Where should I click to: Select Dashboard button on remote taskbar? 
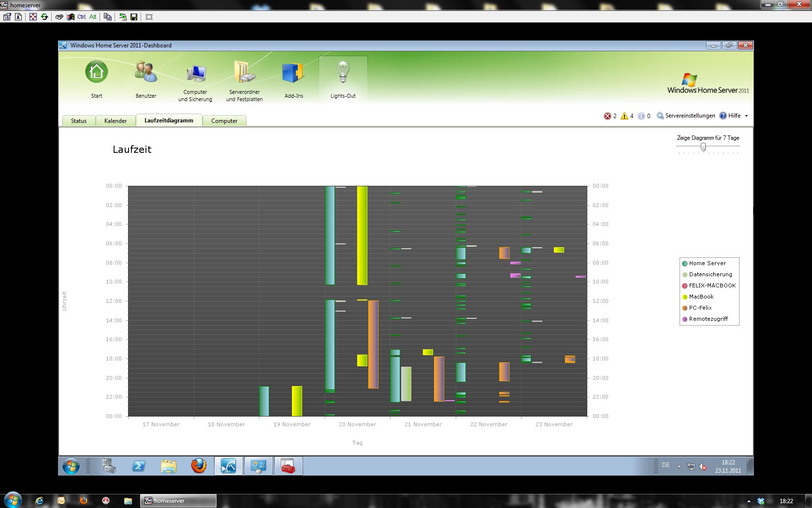coord(229,466)
